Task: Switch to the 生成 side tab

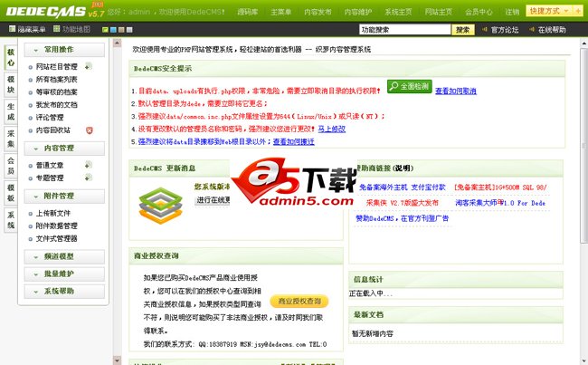Action: coord(11,111)
